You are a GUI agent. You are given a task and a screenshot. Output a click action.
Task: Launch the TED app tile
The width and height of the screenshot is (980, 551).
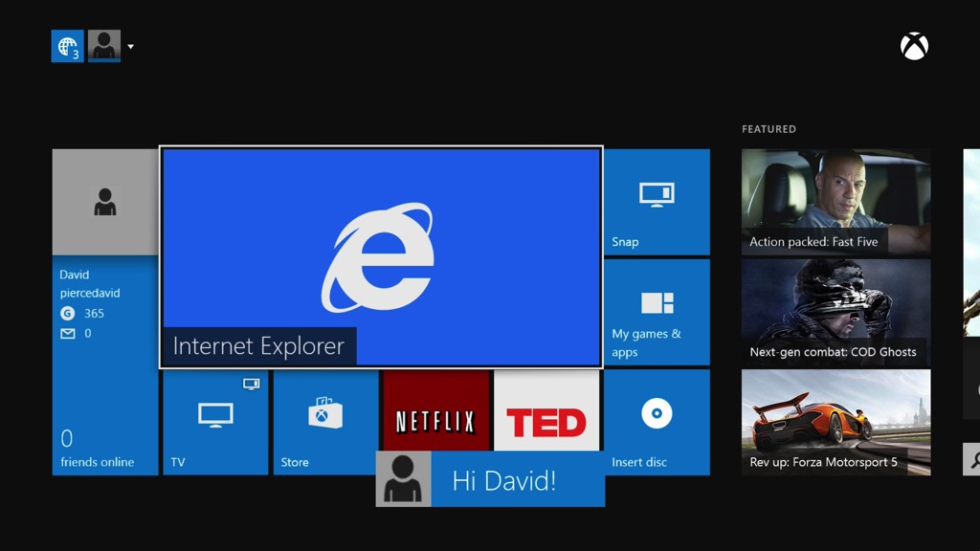click(546, 410)
